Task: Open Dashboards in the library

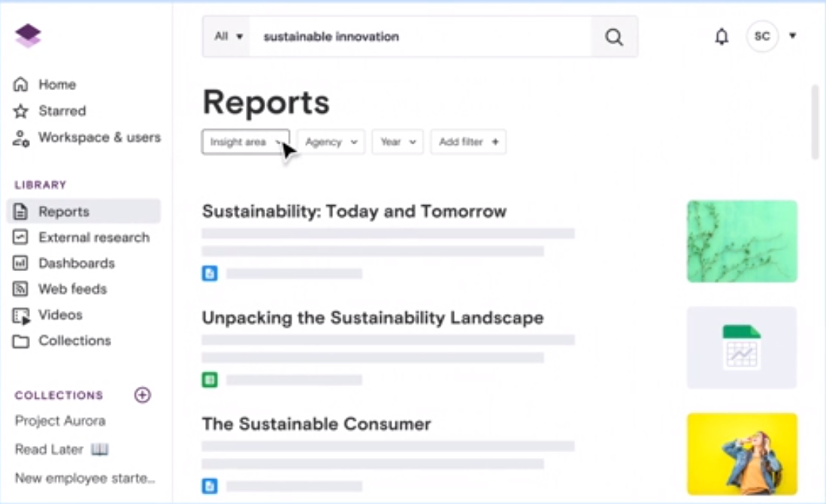Action: tap(76, 264)
